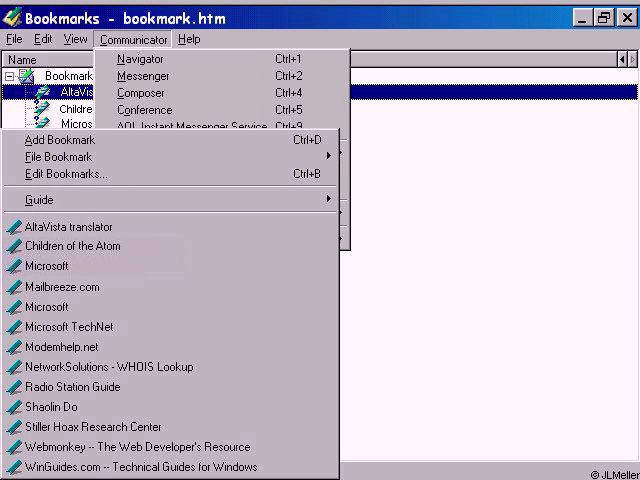Open Mailbreeze.com bookmark
This screenshot has width=640, height=480.
62,287
